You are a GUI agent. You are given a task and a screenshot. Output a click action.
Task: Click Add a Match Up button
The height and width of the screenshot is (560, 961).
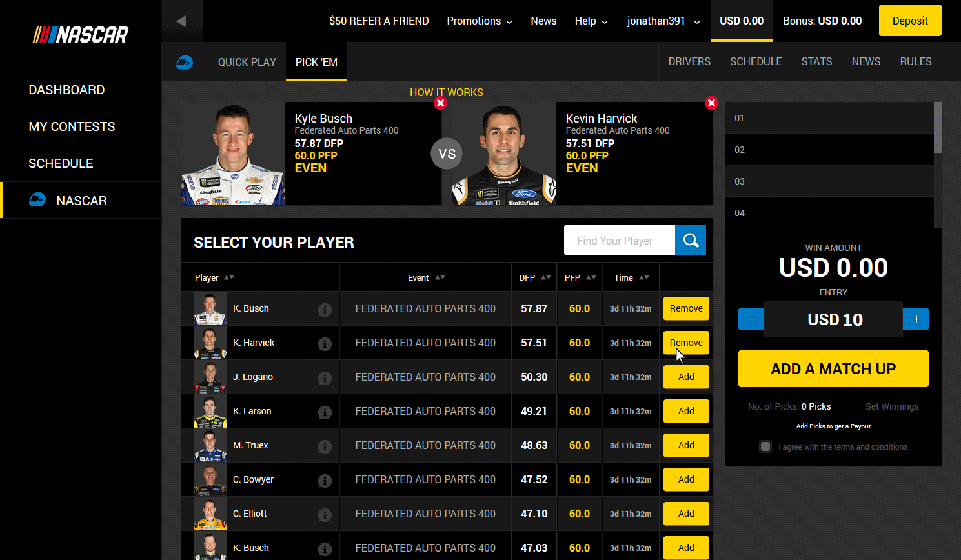click(833, 369)
